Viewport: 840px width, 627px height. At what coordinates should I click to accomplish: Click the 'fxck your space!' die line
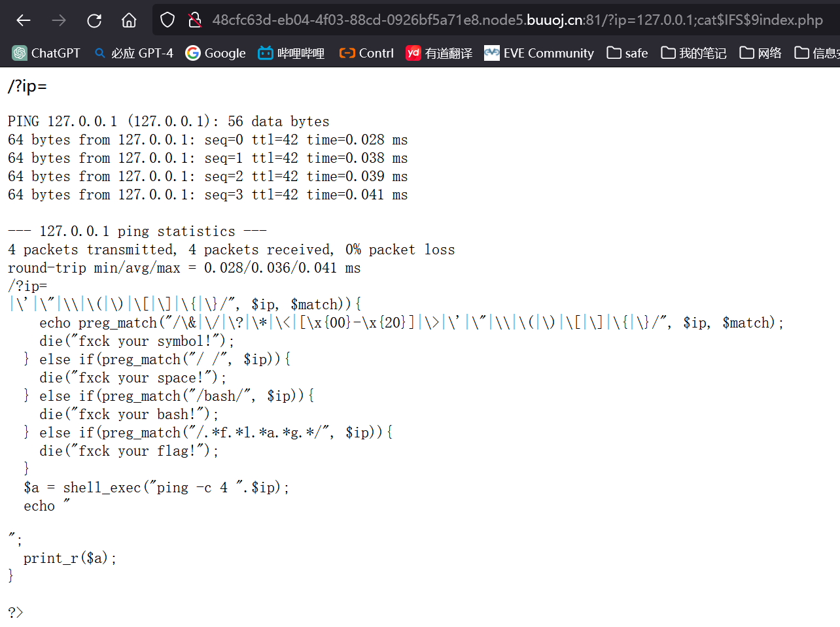click(x=133, y=378)
